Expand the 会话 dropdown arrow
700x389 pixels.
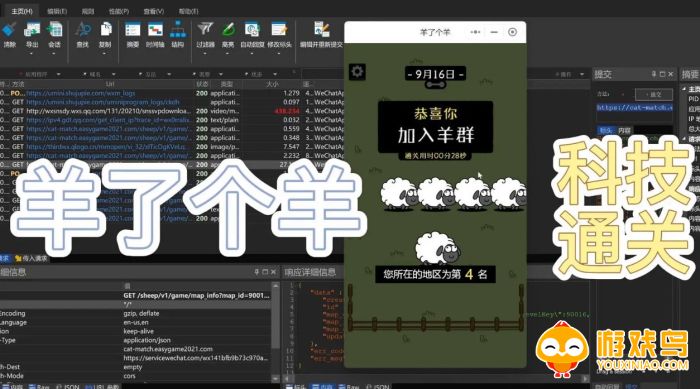click(54, 54)
